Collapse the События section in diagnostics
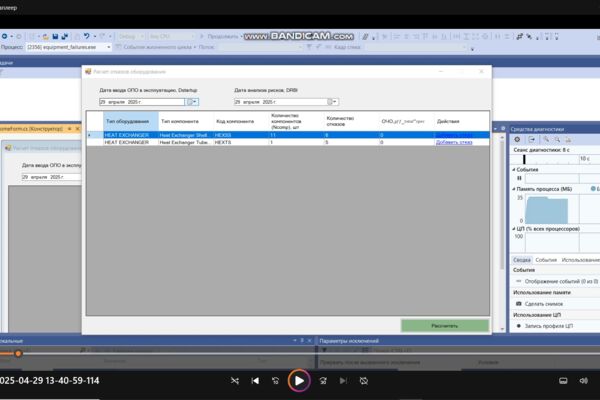 coord(514,169)
